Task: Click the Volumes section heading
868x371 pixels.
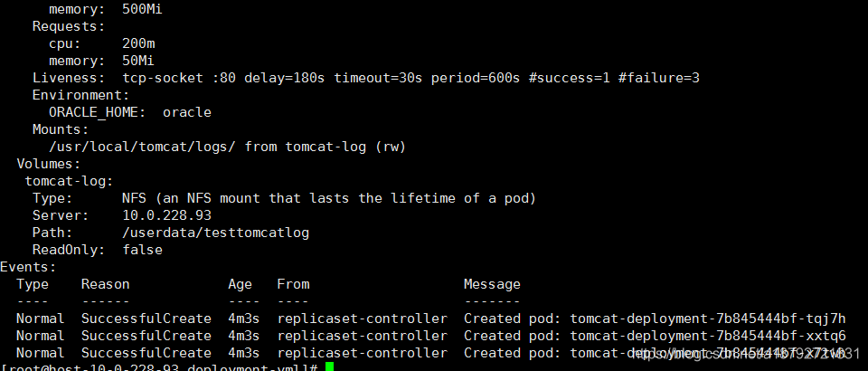Action: click(49, 164)
